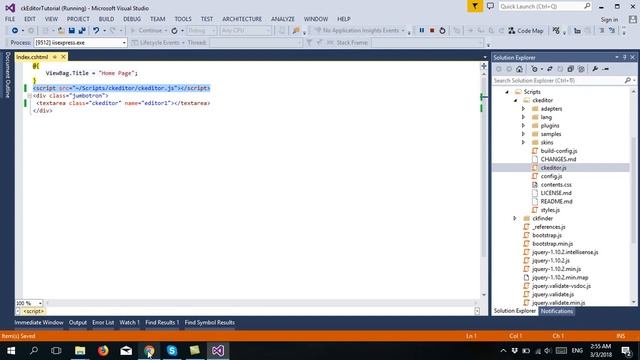Expand the samples folder
Screen dimensions: 640x360
[x=524, y=134]
